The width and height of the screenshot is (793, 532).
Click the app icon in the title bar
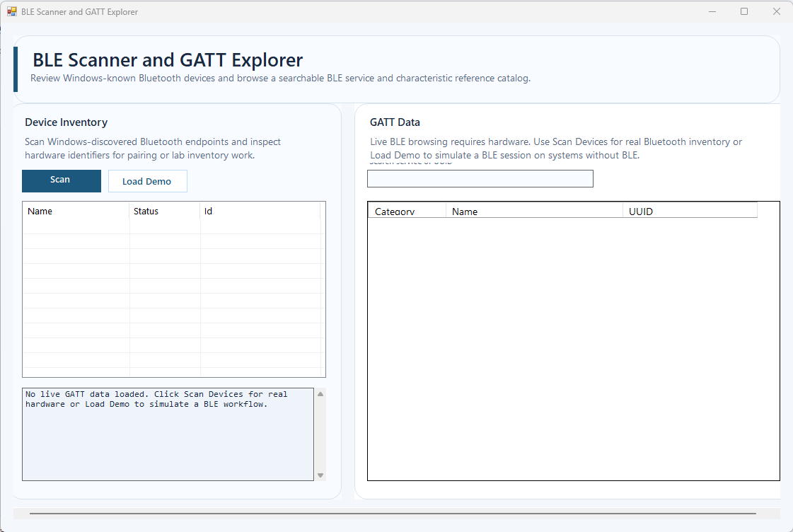(x=11, y=11)
